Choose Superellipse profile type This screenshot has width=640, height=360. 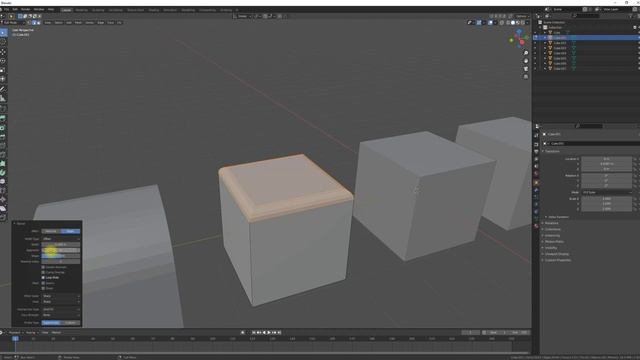point(51,322)
